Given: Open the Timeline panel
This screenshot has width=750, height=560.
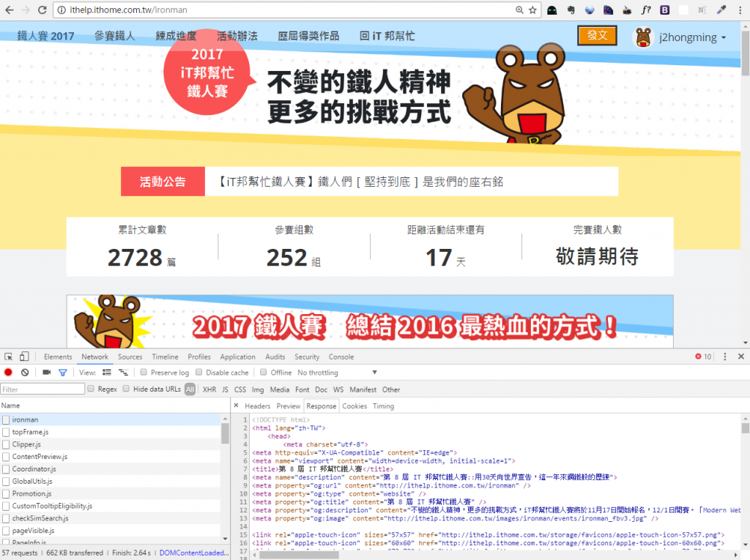Looking at the screenshot, I should point(165,356).
